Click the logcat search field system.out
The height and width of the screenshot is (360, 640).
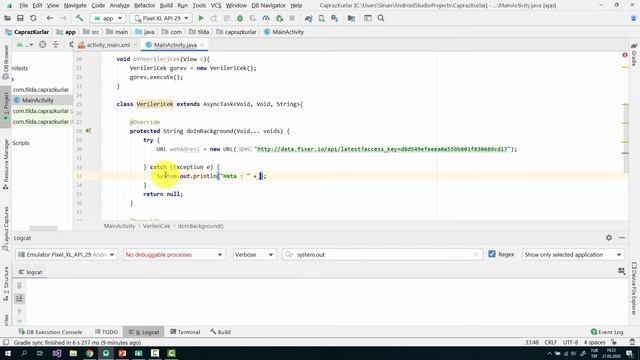pos(382,255)
